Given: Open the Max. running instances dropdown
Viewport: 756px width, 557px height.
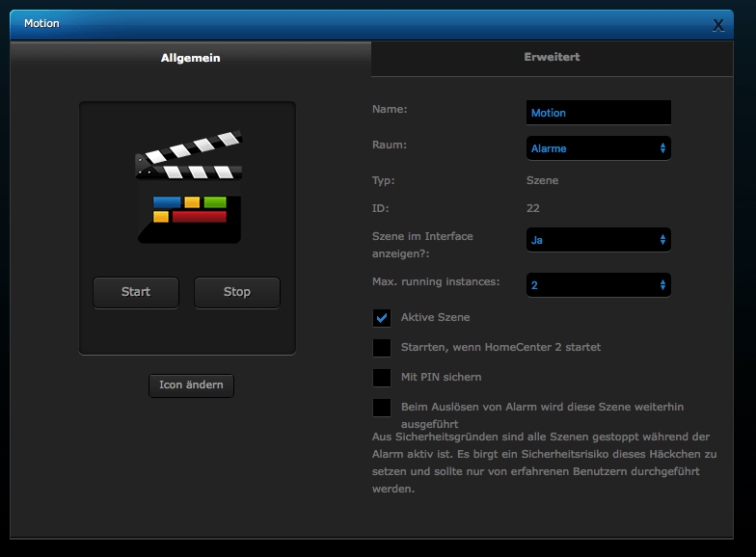Looking at the screenshot, I should click(598, 285).
